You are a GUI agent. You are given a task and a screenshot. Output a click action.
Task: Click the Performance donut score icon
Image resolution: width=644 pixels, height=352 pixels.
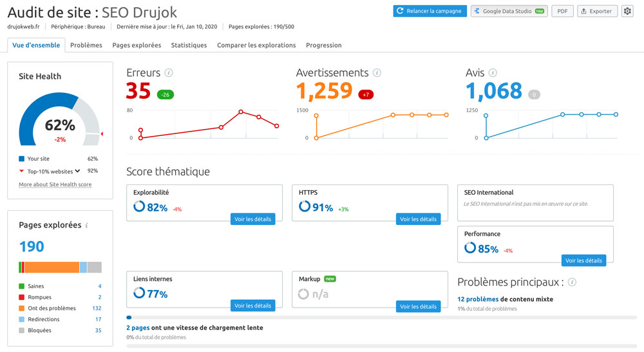point(470,248)
